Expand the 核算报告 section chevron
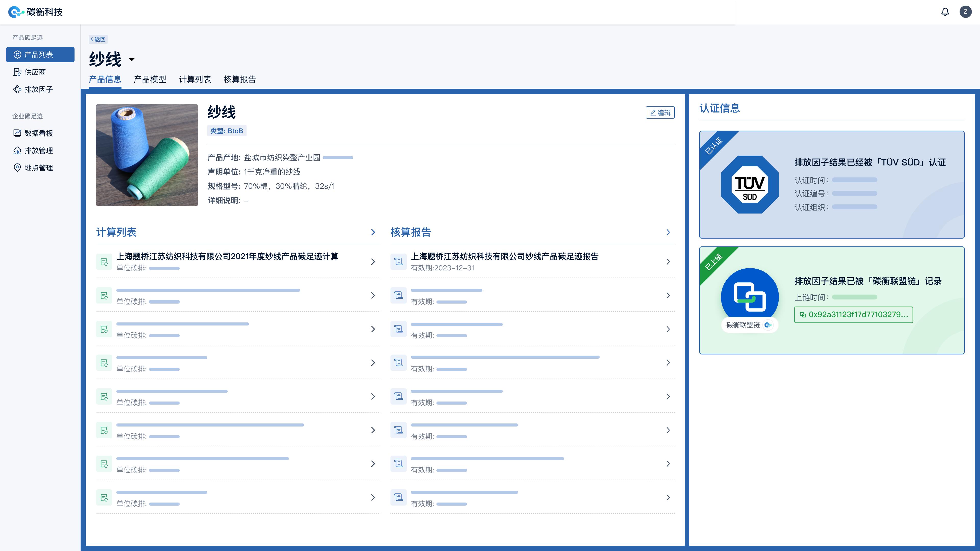 (x=668, y=232)
